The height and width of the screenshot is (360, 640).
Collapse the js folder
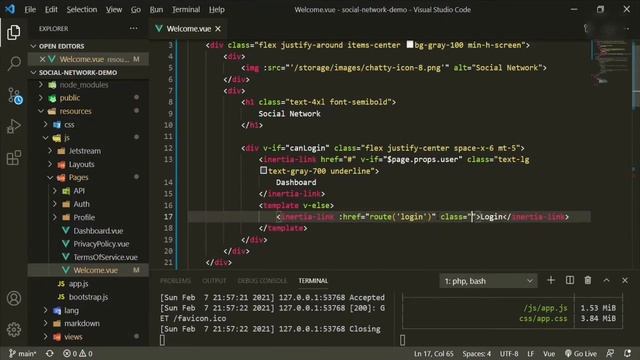45,138
